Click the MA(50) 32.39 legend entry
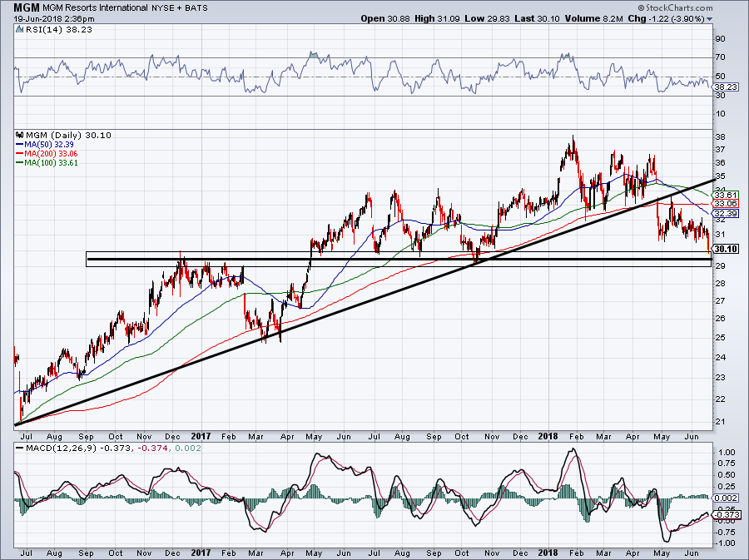This screenshot has height=560, width=749. pyautogui.click(x=45, y=144)
